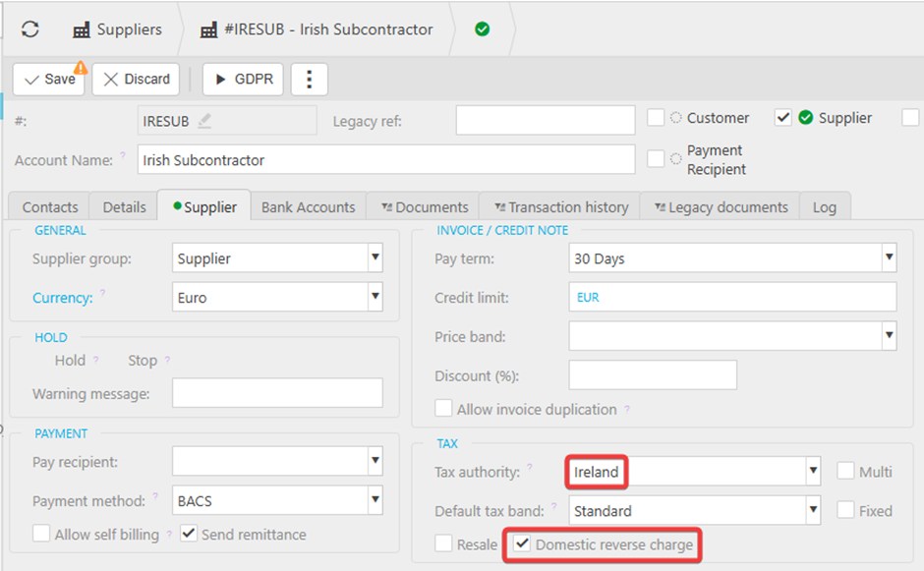Click the Customer dotted status icon
The width and height of the screenshot is (924, 571).
coord(676,117)
